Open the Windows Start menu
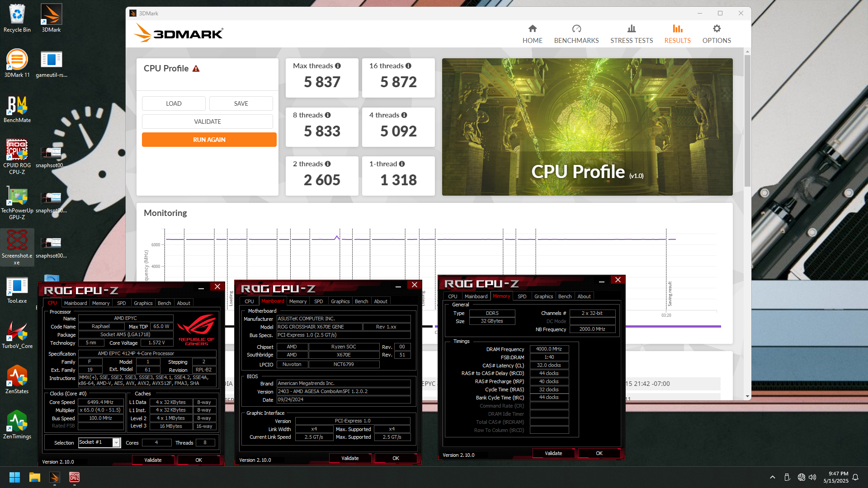The width and height of the screenshot is (868, 488). coord(14,477)
